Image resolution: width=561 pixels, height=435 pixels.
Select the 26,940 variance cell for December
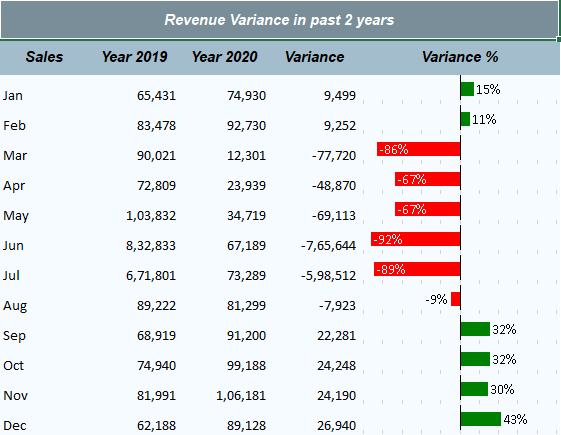coord(337,426)
